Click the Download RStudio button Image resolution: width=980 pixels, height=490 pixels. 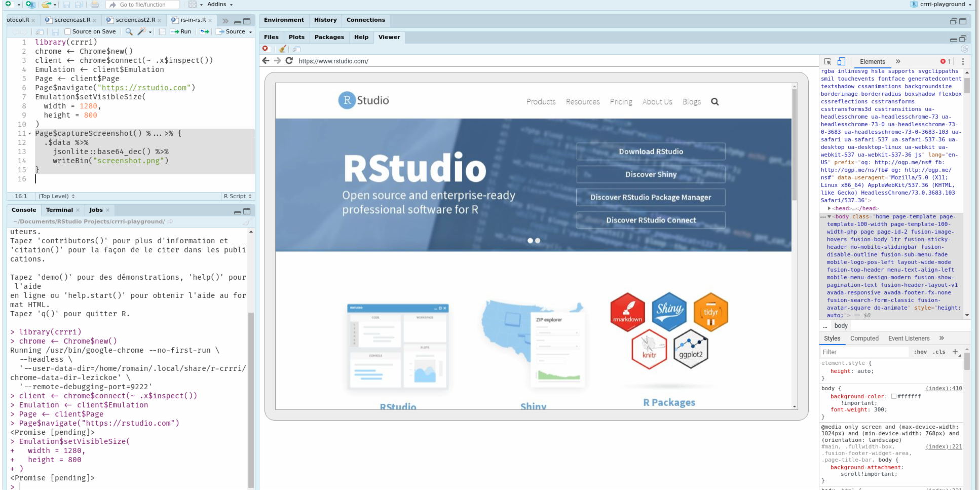tap(651, 152)
